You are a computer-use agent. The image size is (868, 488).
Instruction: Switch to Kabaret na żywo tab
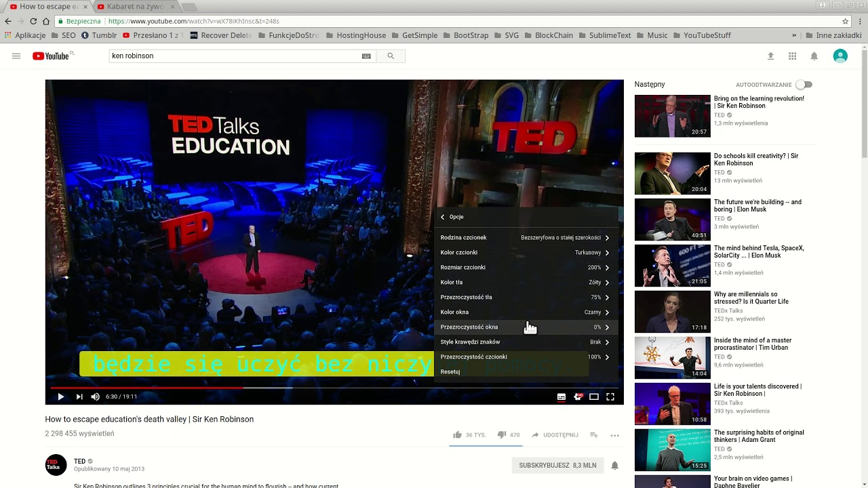coord(136,6)
